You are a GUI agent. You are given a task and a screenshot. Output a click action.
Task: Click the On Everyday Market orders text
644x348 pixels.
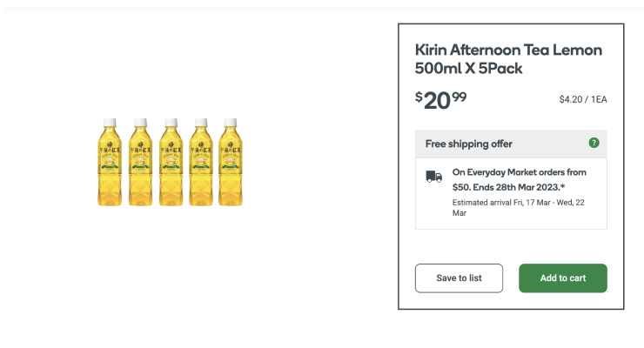point(519,172)
